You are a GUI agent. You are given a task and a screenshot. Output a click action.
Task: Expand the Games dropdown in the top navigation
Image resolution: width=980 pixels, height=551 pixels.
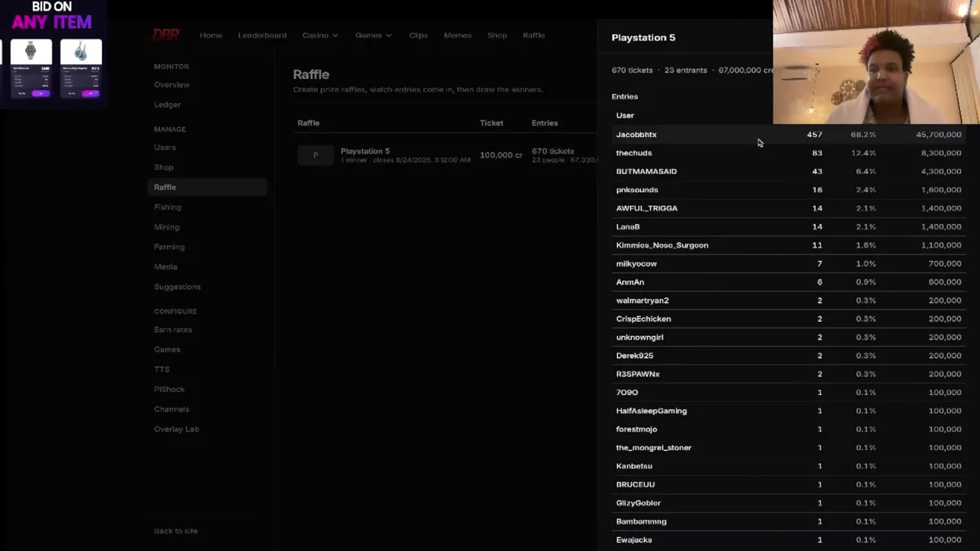tap(373, 35)
